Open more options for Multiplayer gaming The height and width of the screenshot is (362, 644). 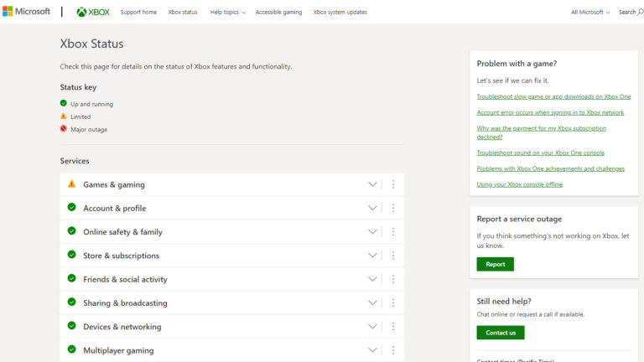[x=393, y=350]
